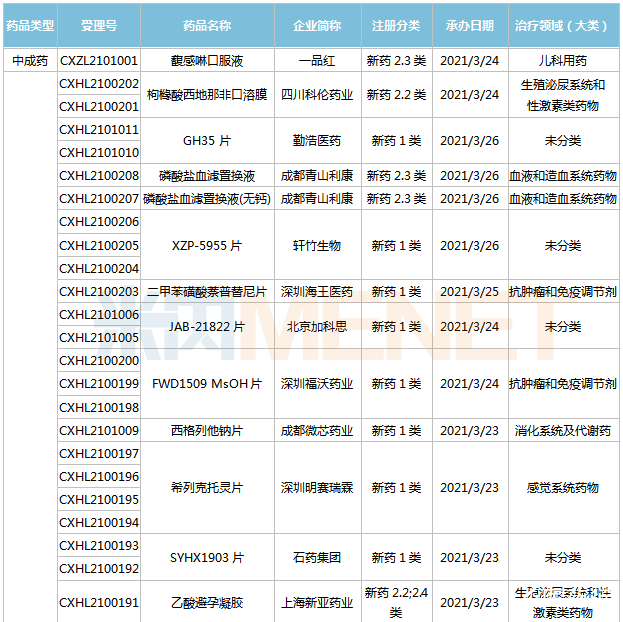
Task: Select the 中成药 cell
Action: pos(30,60)
